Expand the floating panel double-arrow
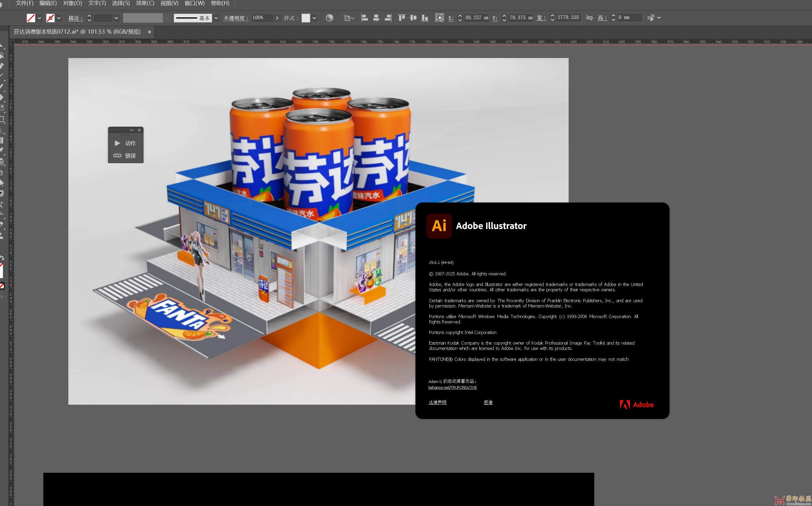Image resolution: width=812 pixels, height=506 pixels. [x=131, y=130]
